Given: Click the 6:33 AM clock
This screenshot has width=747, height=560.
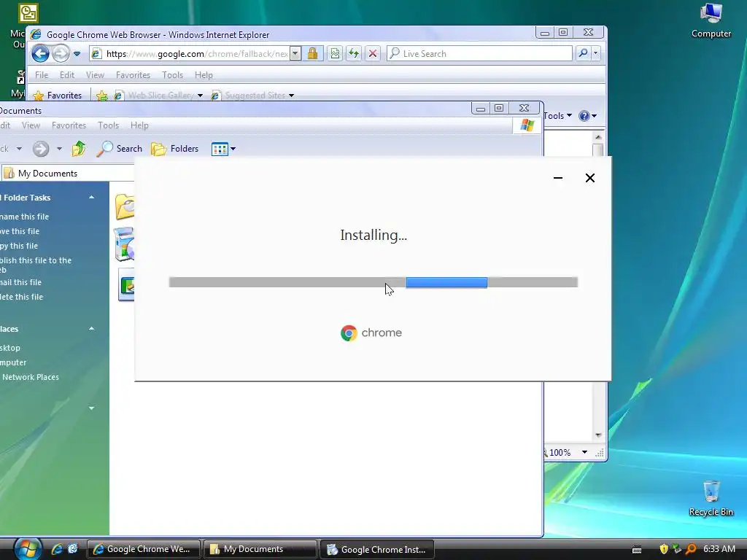Looking at the screenshot, I should click(719, 549).
